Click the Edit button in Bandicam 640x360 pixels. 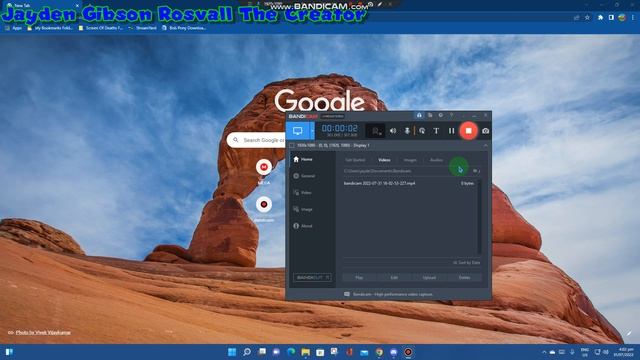point(394,278)
